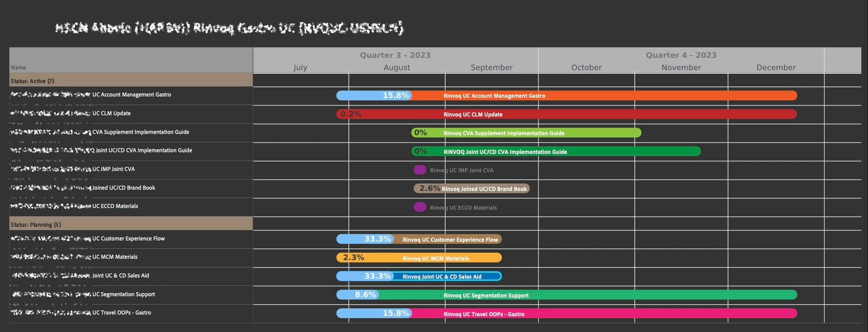Select the orange Rinvoq UC Account Management Gastro bar

tap(566, 96)
